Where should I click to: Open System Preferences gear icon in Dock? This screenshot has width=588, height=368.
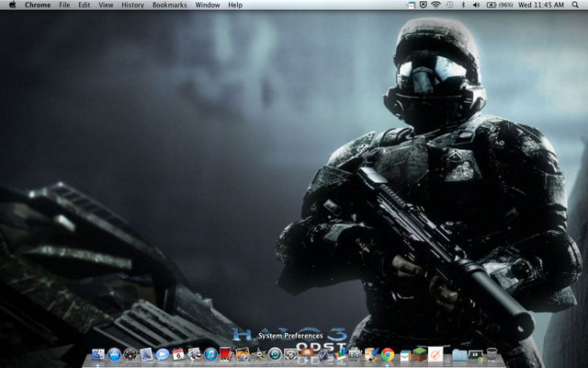coord(290,354)
